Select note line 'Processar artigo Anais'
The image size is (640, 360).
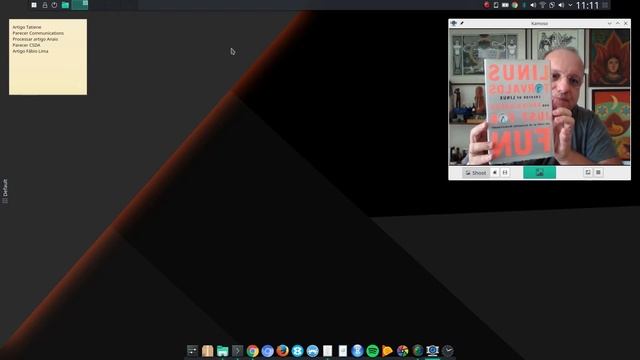[x=35, y=39]
